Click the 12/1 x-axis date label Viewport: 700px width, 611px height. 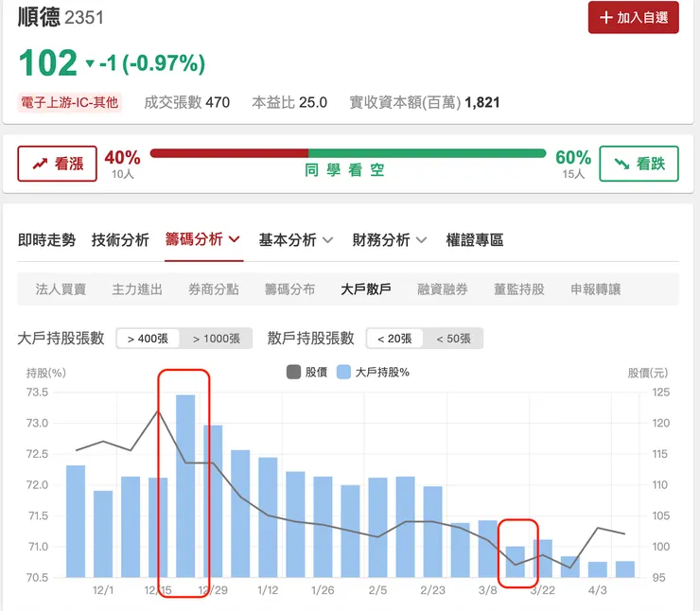pyautogui.click(x=103, y=590)
